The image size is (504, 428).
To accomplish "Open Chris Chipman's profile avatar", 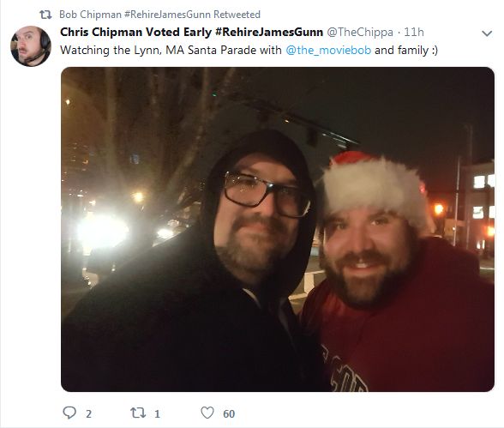I will tap(31, 46).
